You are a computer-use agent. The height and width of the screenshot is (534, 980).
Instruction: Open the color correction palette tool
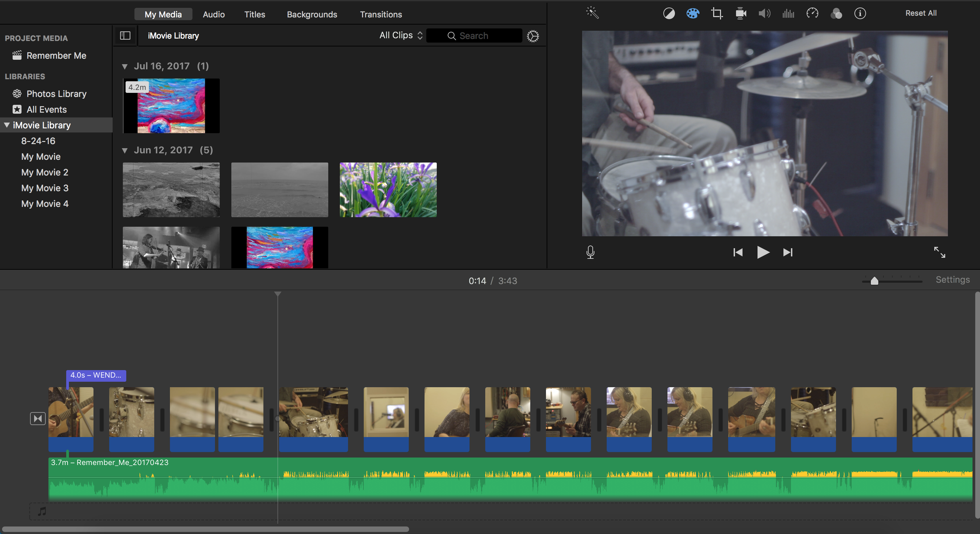[692, 14]
